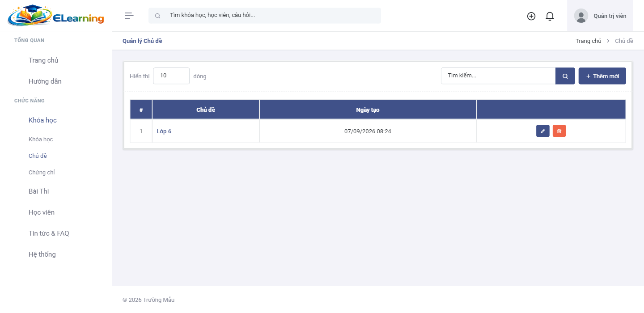Expand the Hệ thống sidebar menu

tap(42, 254)
